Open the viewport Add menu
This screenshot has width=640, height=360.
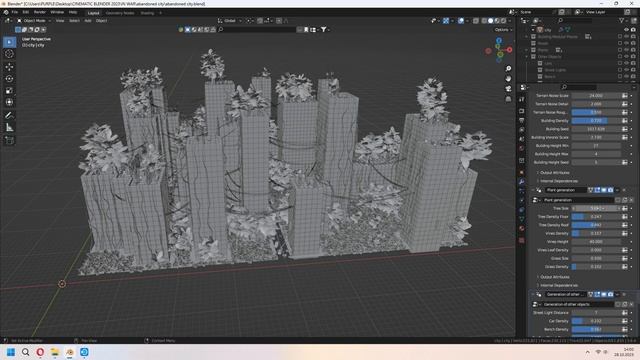87,20
